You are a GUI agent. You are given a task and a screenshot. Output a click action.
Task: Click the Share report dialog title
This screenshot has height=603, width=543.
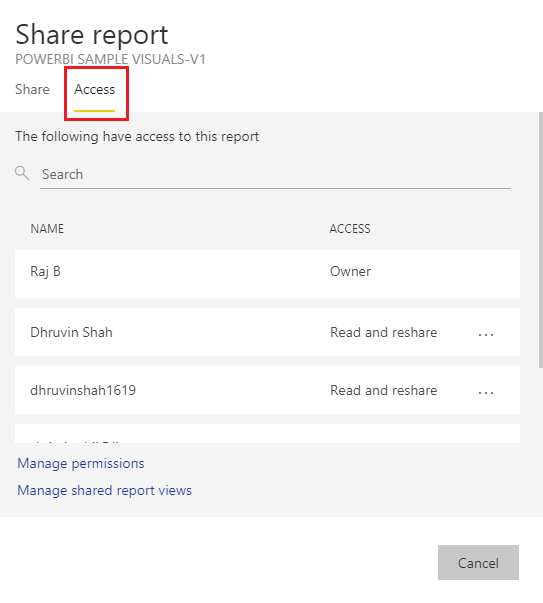(x=92, y=35)
